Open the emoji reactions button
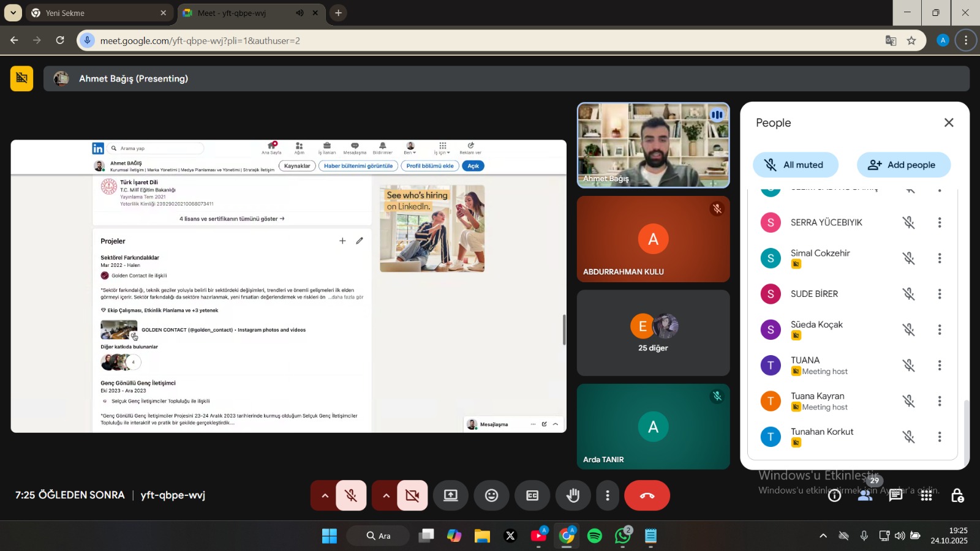 click(491, 496)
